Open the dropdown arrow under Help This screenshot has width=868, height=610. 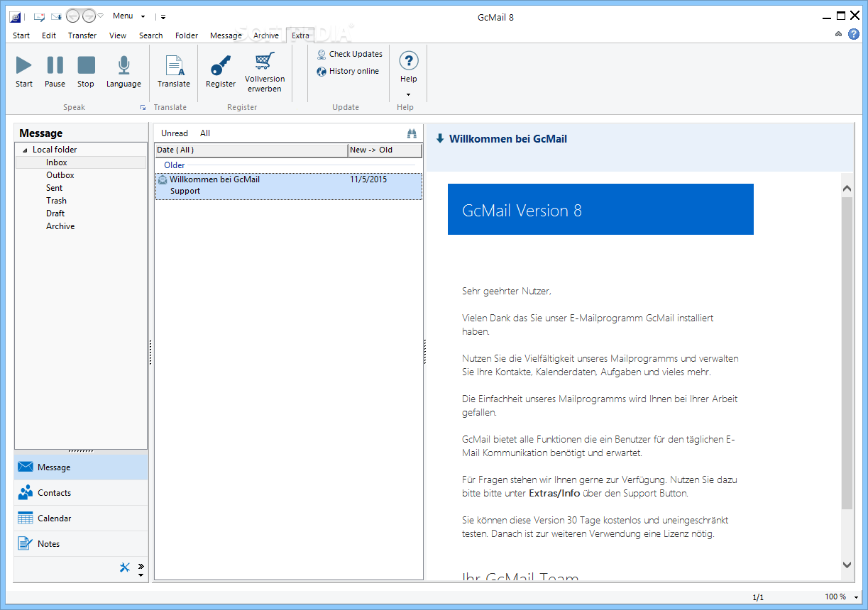(408, 94)
